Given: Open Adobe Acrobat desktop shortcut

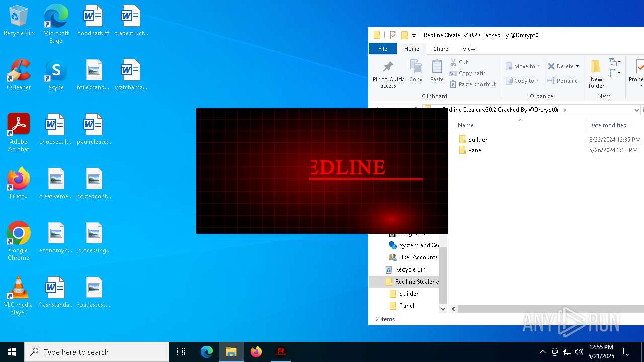Looking at the screenshot, I should tap(19, 133).
